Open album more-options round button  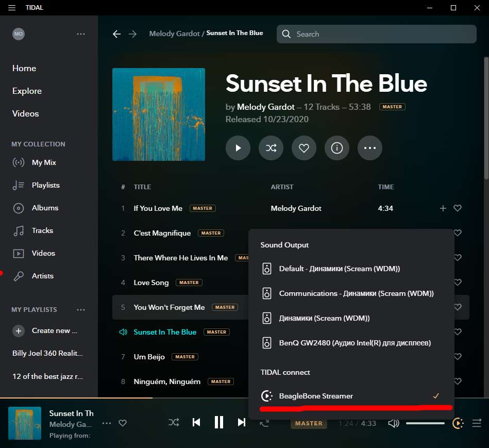(x=370, y=148)
